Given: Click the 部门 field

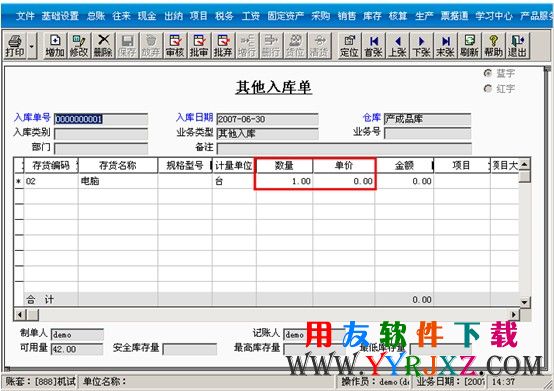Looking at the screenshot, I should (101, 149).
